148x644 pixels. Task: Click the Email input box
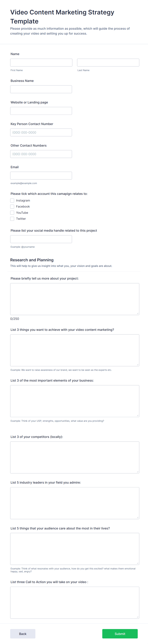[41, 175]
